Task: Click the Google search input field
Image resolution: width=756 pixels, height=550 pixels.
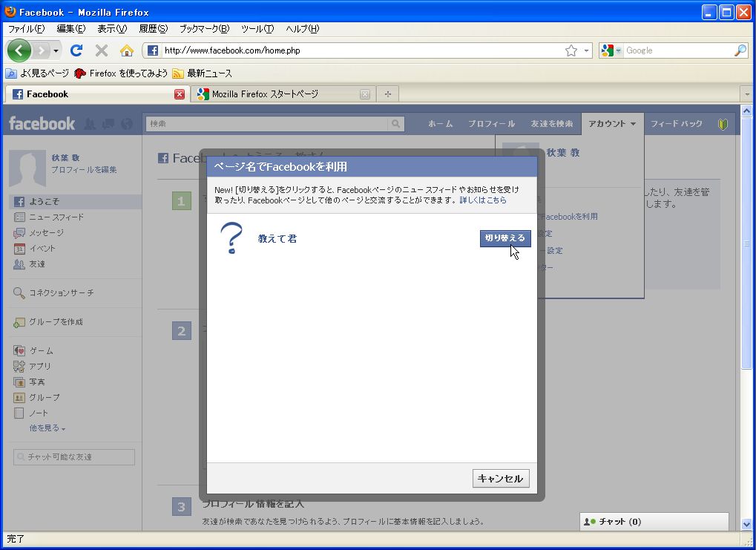Action: 678,50
